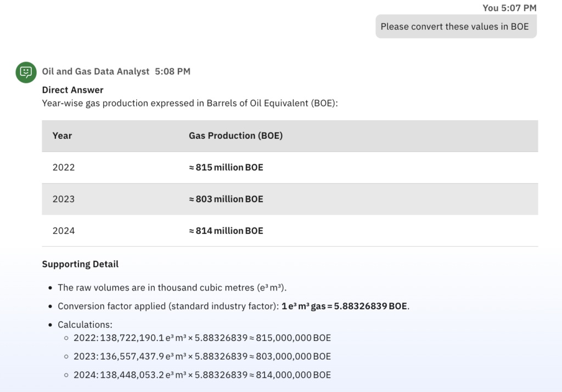Screen dimensions: 562x392
Task: Select the 2022 year cell in the table
Action: tap(64, 167)
